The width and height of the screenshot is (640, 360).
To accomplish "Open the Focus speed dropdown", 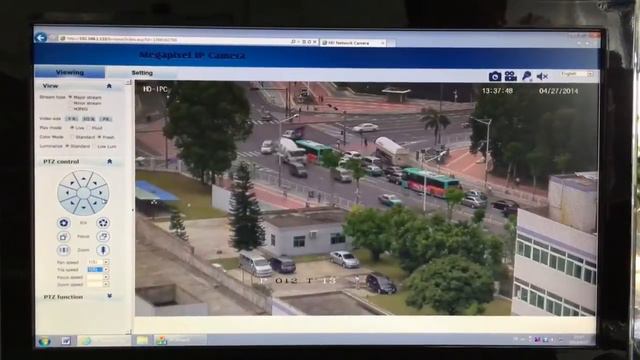I will pyautogui.click(x=106, y=277).
